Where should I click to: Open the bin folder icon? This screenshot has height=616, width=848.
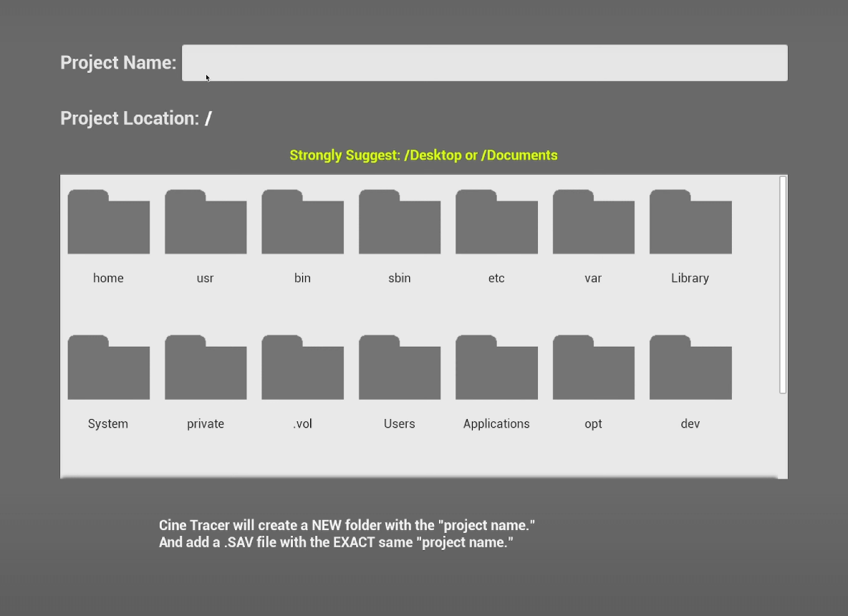[x=303, y=222]
